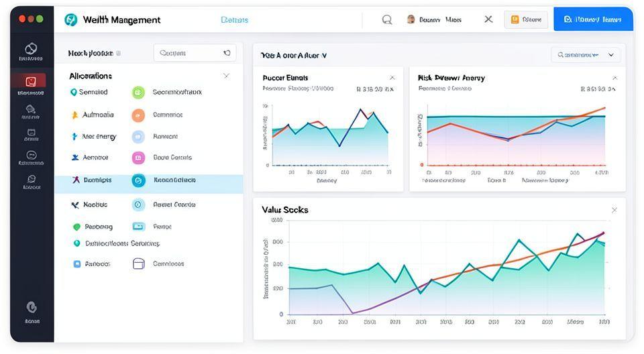Click the top circular icon in dark sidebar
The height and width of the screenshot is (354, 644).
pyautogui.click(x=31, y=49)
